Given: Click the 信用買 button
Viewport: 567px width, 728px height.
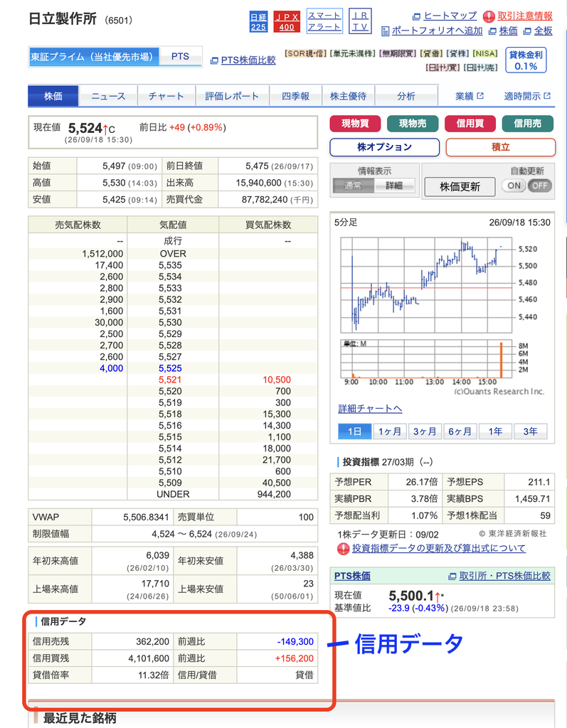Looking at the screenshot, I should coord(470,124).
